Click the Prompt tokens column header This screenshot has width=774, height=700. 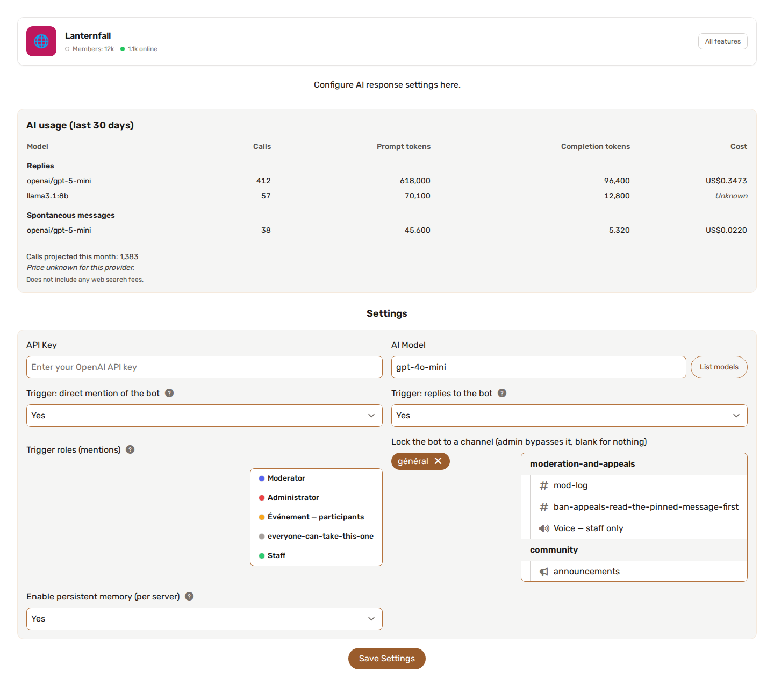tap(404, 146)
